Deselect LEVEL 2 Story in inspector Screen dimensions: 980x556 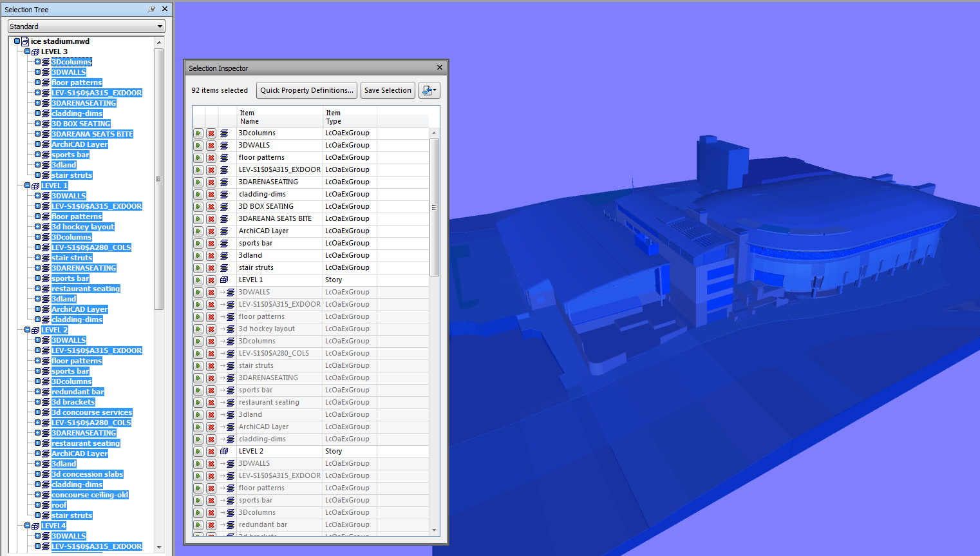click(211, 452)
